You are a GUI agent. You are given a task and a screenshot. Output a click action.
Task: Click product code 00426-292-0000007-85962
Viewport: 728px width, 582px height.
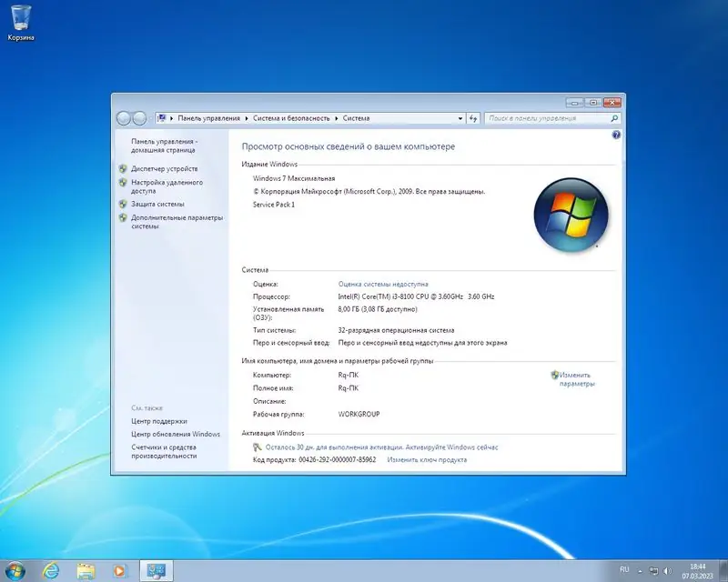click(x=337, y=460)
